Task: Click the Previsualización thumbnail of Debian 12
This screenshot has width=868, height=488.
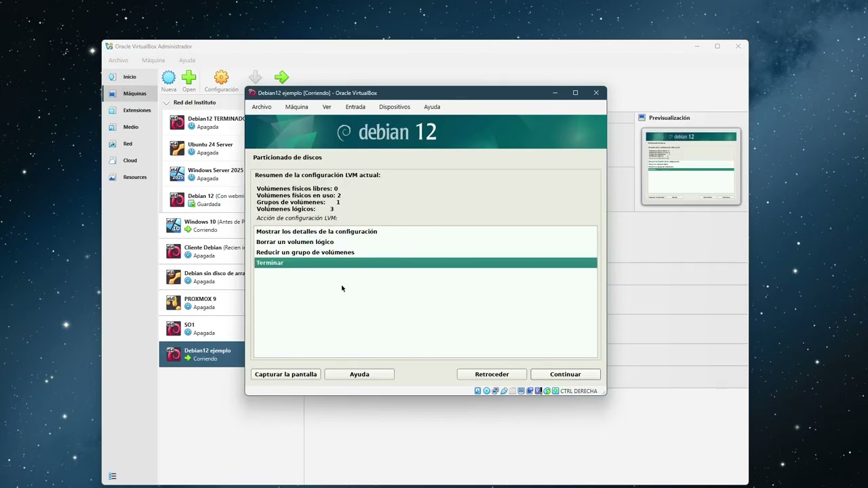Action: (x=691, y=166)
